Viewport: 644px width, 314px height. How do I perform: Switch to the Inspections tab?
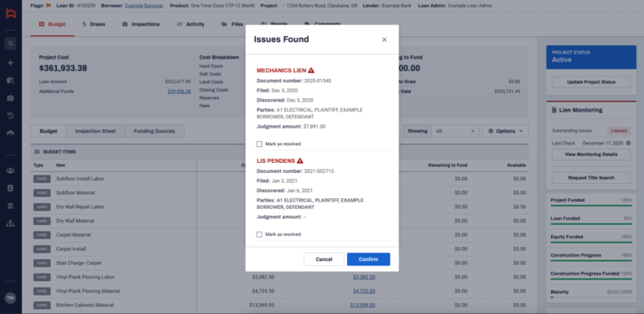pos(141,24)
